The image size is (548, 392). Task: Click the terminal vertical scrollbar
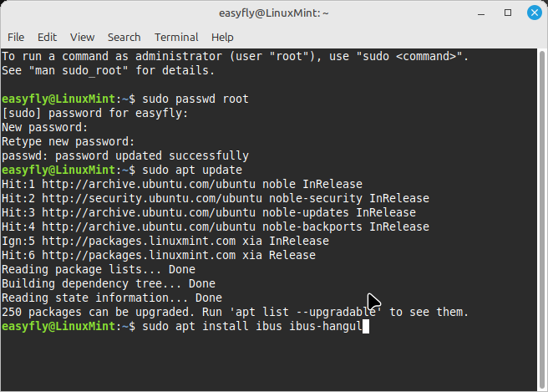point(541,220)
